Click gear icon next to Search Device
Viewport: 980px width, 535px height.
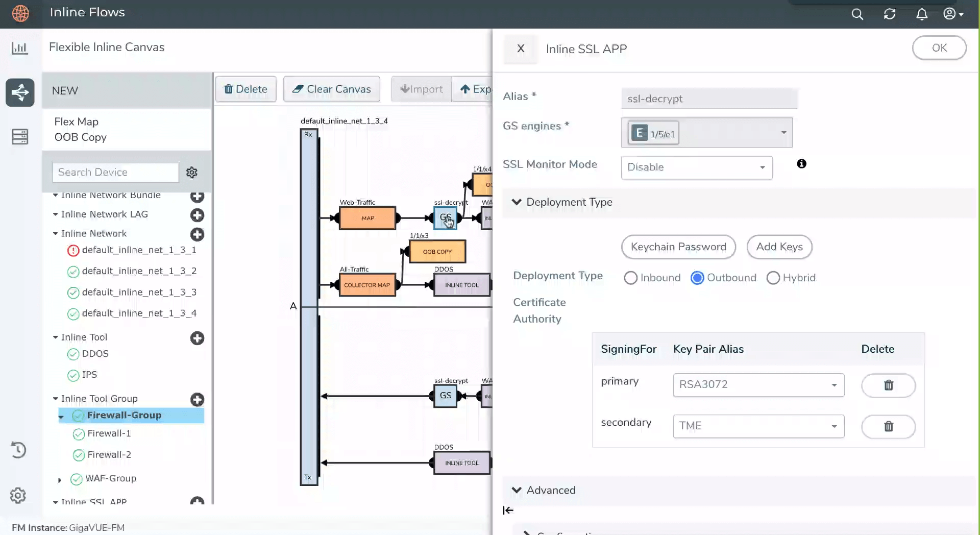click(192, 173)
